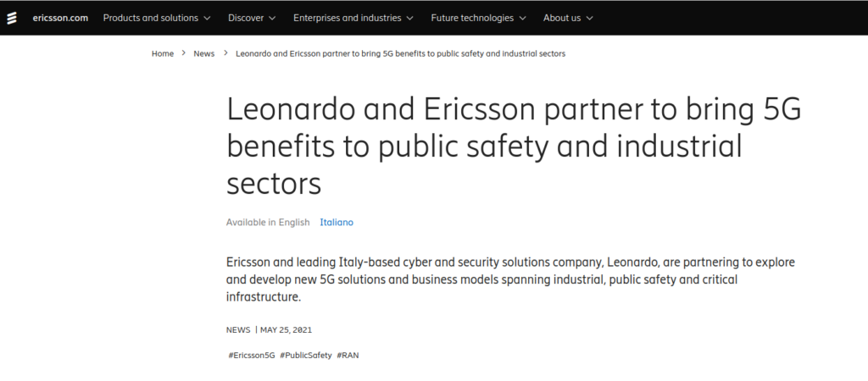Open ericsson.com home link in header
Viewport: 868px width, 381px height.
60,18
